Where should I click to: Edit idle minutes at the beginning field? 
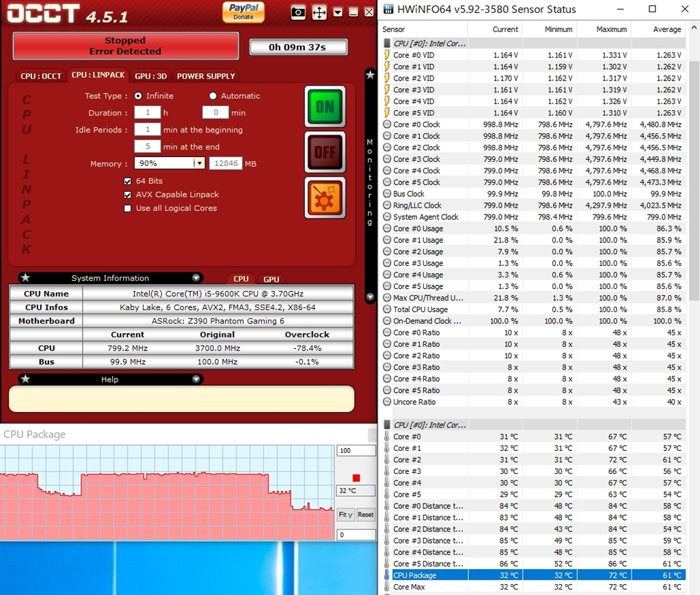pyautogui.click(x=148, y=129)
